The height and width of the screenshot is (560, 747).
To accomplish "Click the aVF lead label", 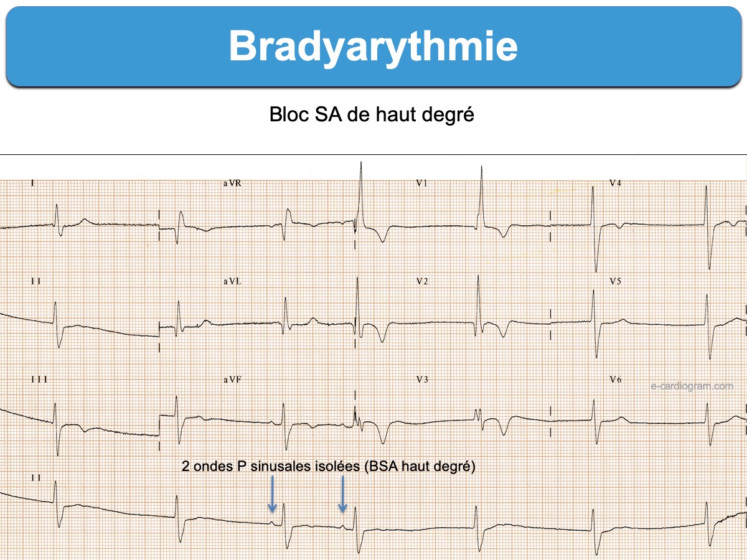I will 232,380.
